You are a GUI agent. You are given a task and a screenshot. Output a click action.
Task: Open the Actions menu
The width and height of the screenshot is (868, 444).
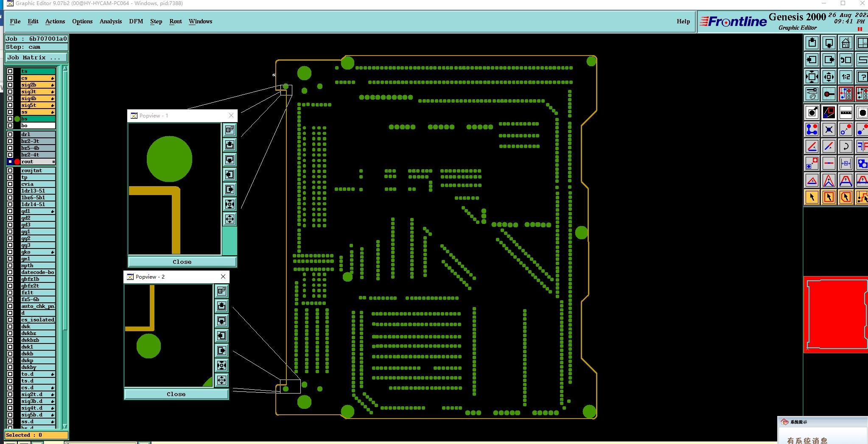(x=55, y=21)
